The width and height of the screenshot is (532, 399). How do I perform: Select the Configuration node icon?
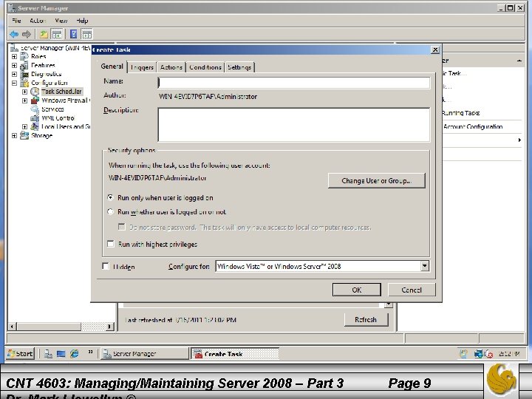24,83
